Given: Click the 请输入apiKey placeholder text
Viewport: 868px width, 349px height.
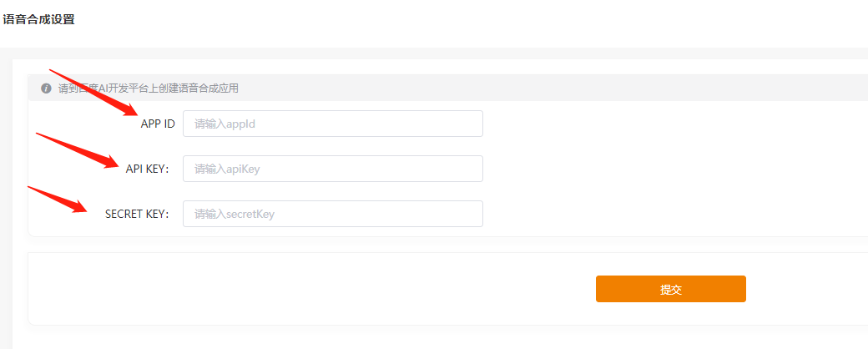Looking at the screenshot, I should tap(227, 169).
